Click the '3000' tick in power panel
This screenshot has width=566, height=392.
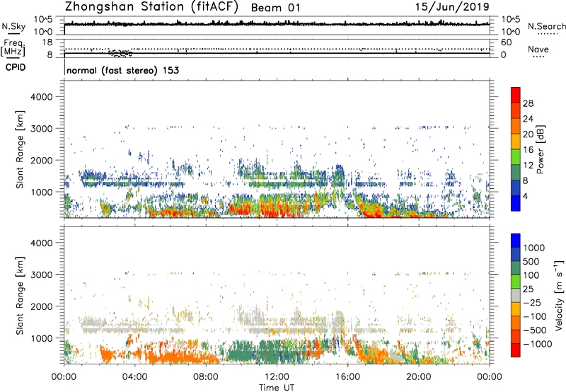coord(41,129)
